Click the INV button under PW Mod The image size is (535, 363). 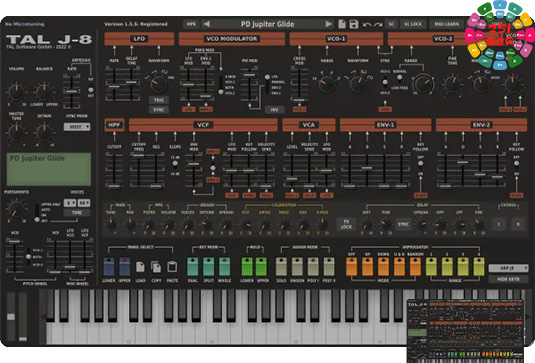click(274, 110)
